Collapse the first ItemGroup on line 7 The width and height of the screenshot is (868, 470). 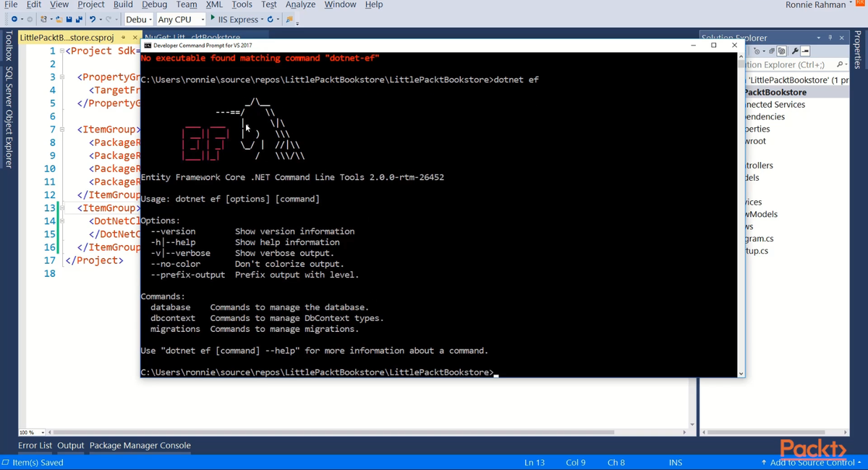pos(61,129)
